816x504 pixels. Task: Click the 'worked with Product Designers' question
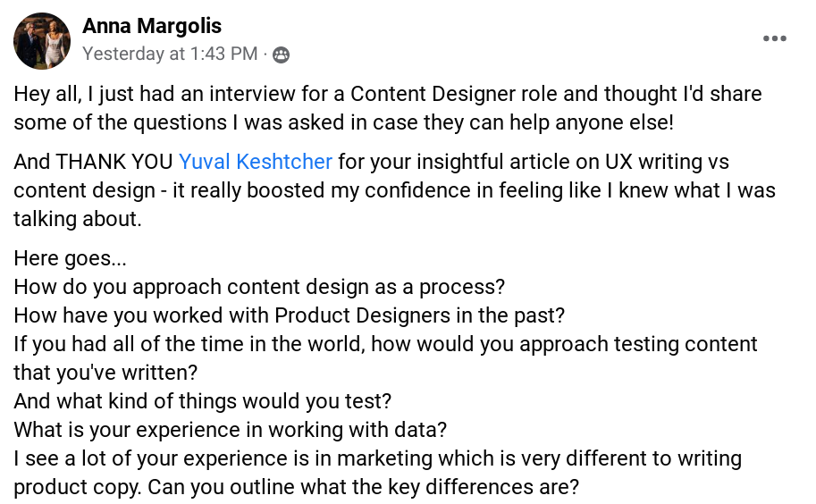click(290, 315)
